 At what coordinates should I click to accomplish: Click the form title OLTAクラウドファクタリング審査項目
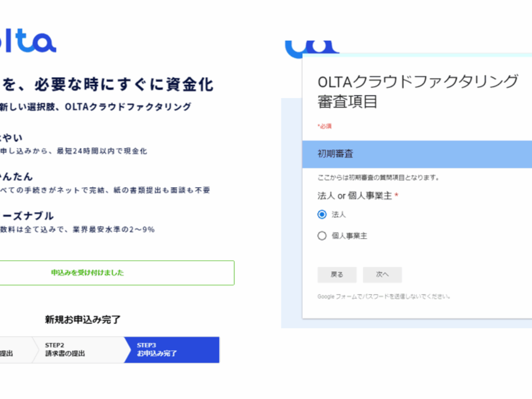coord(418,92)
